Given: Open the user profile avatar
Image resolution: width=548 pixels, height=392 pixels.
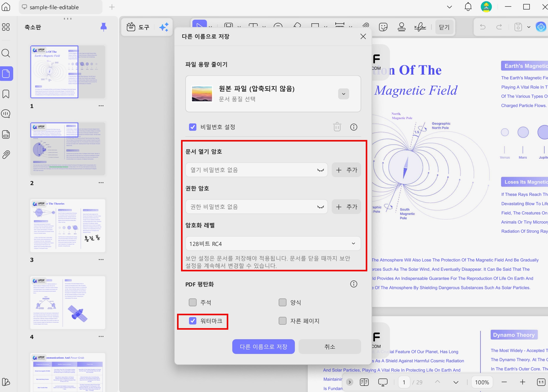Looking at the screenshot, I should pyautogui.click(x=486, y=7).
